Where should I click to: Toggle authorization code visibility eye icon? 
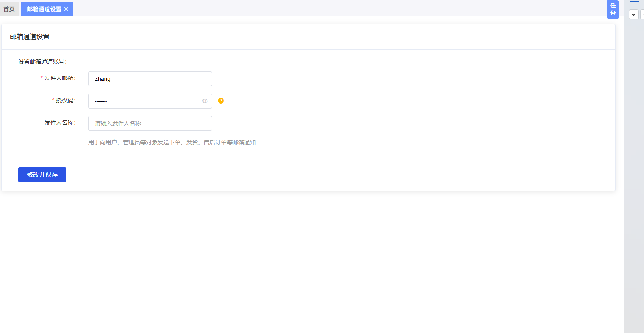coord(204,101)
